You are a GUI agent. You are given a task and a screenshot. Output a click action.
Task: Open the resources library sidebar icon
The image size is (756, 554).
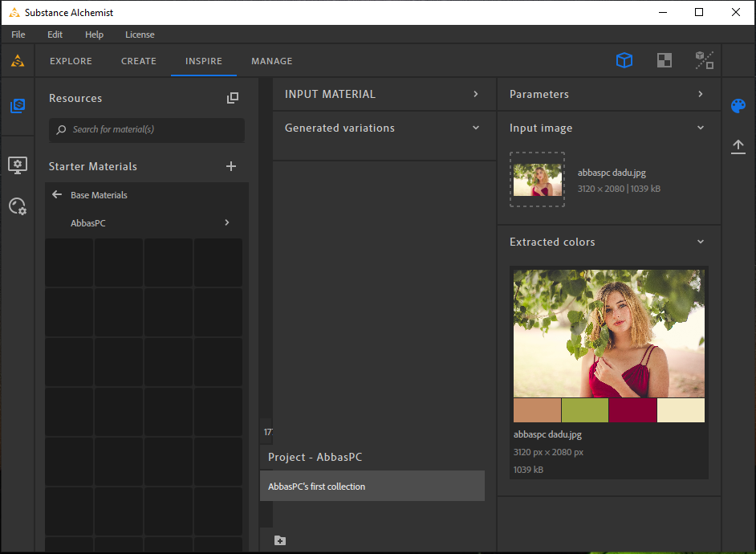point(18,106)
